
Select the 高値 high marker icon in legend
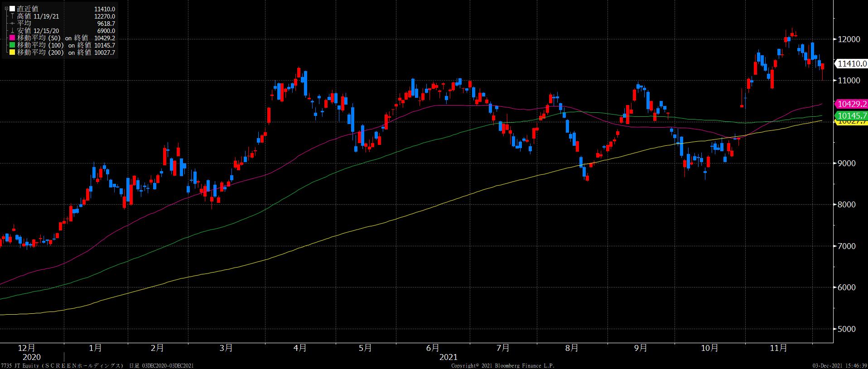[x=12, y=16]
